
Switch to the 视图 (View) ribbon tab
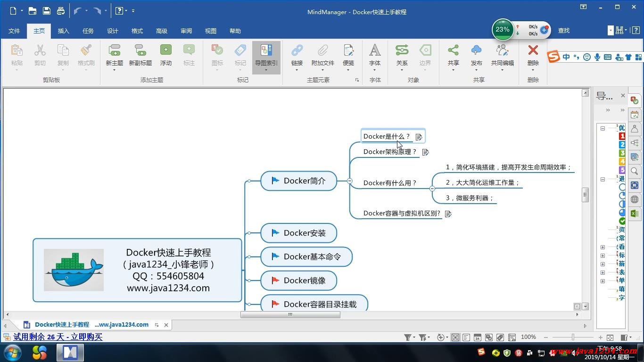(x=211, y=31)
